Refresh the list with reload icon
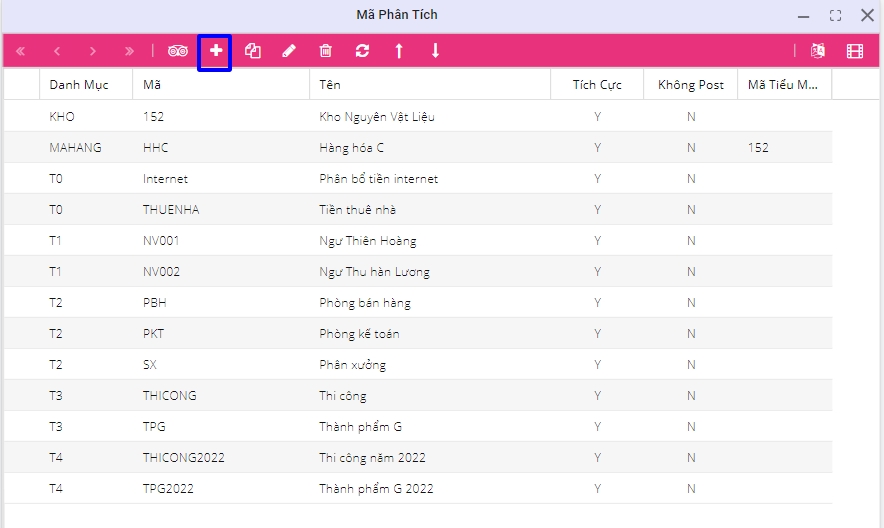Image resolution: width=884 pixels, height=528 pixels. click(x=362, y=51)
